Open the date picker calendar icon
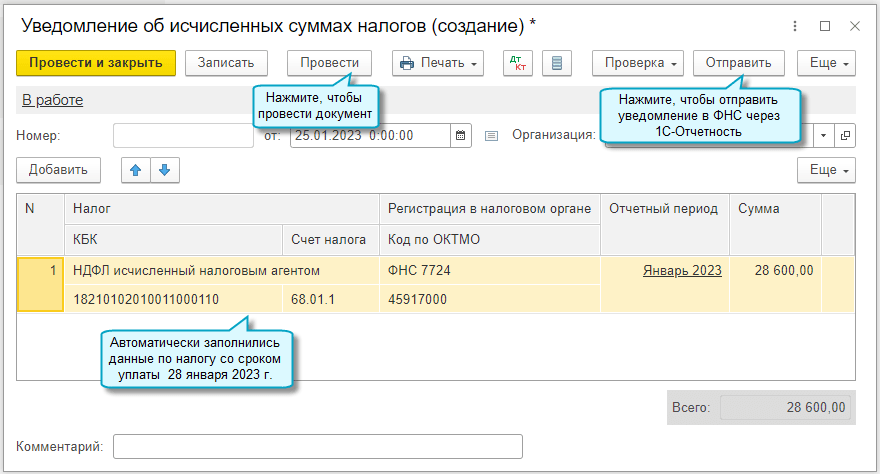 (461, 136)
